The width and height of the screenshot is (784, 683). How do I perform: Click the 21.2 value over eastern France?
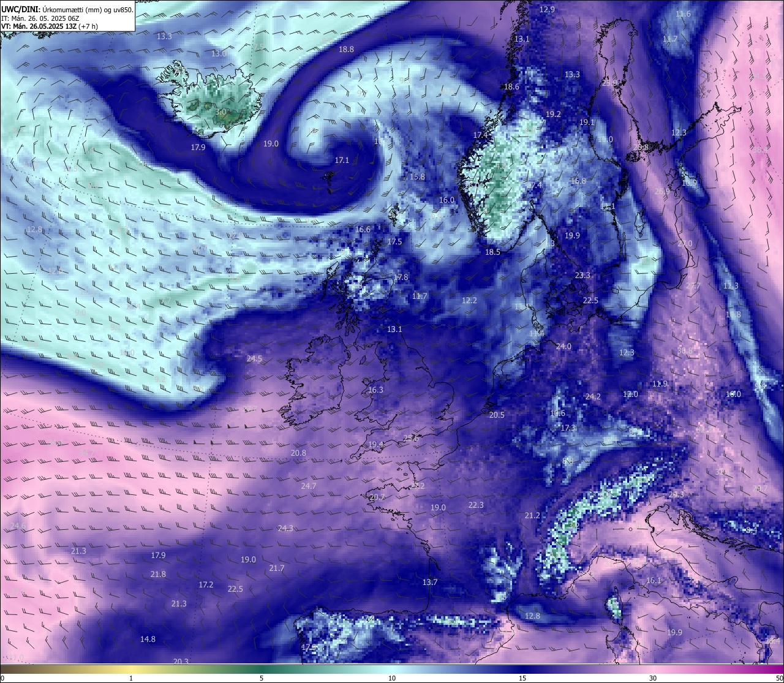(532, 516)
